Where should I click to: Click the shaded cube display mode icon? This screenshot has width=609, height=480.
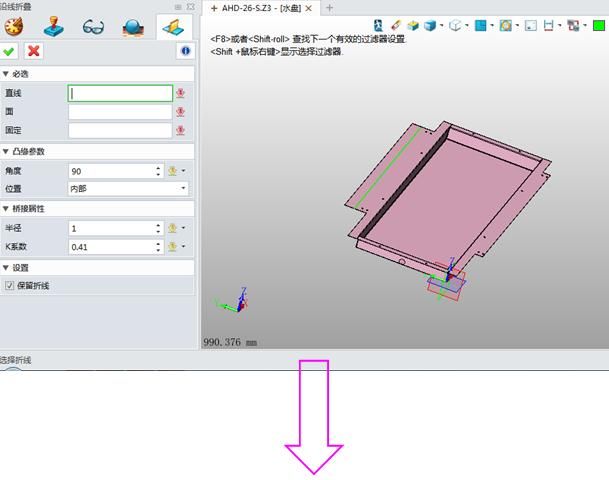point(430,25)
